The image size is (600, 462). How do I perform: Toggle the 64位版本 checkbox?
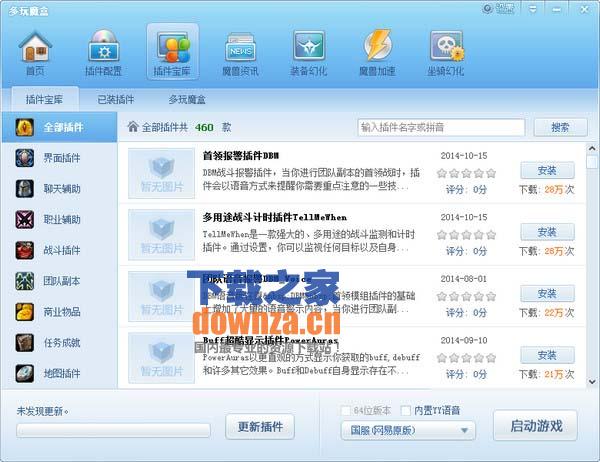(x=345, y=411)
